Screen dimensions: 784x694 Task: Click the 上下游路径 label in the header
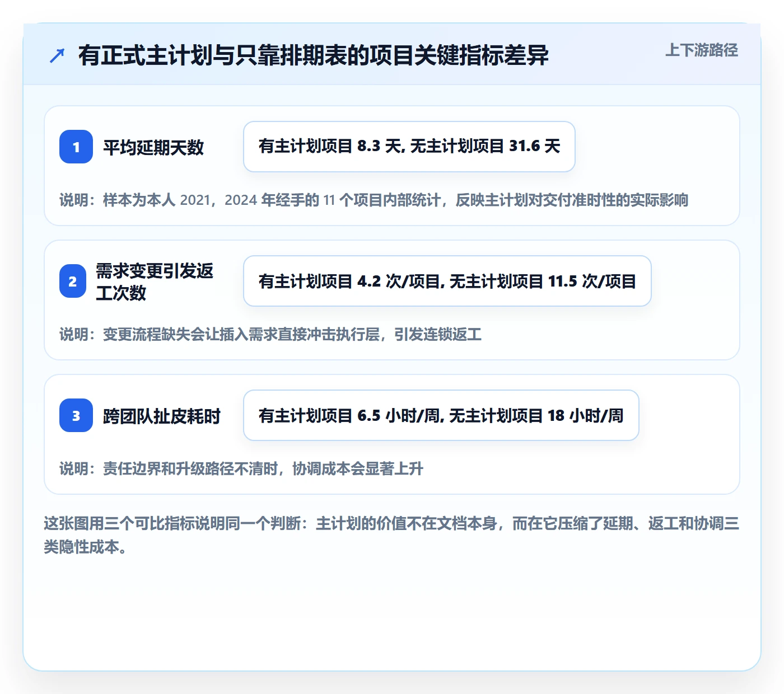(x=702, y=50)
